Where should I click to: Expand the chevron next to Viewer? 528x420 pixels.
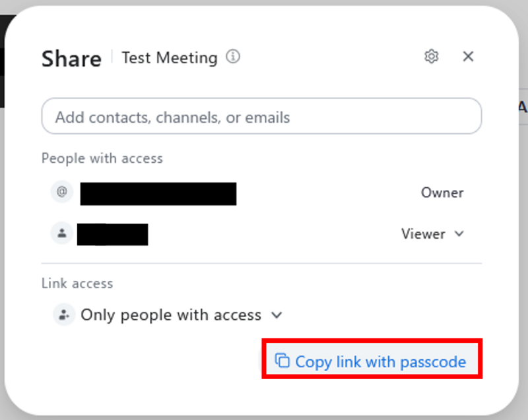(x=459, y=233)
